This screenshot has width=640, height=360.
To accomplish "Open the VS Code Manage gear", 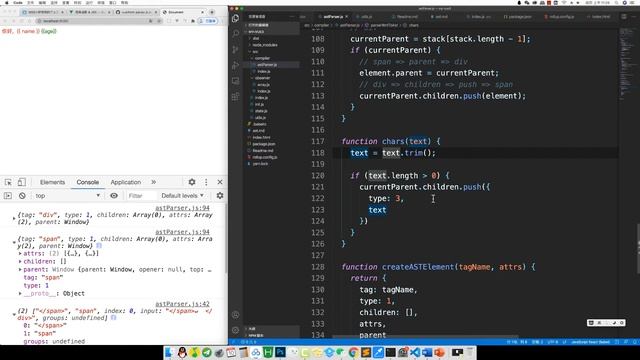I will [236, 330].
